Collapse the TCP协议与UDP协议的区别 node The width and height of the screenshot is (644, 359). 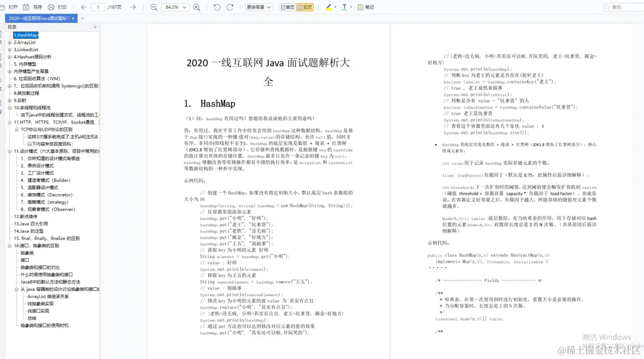(x=16, y=130)
